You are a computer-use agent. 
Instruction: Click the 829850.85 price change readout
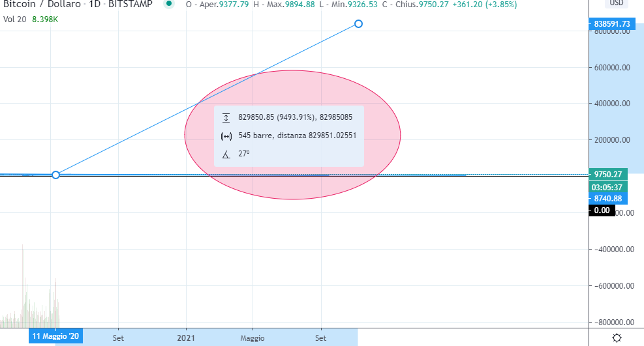click(296, 117)
